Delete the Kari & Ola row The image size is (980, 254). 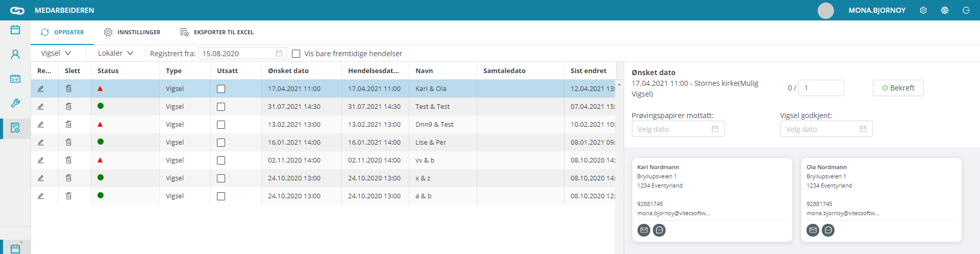coord(68,89)
